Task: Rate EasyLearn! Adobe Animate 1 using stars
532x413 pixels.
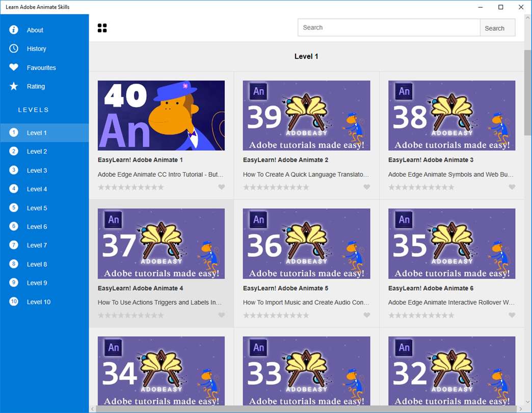Action: [130, 187]
